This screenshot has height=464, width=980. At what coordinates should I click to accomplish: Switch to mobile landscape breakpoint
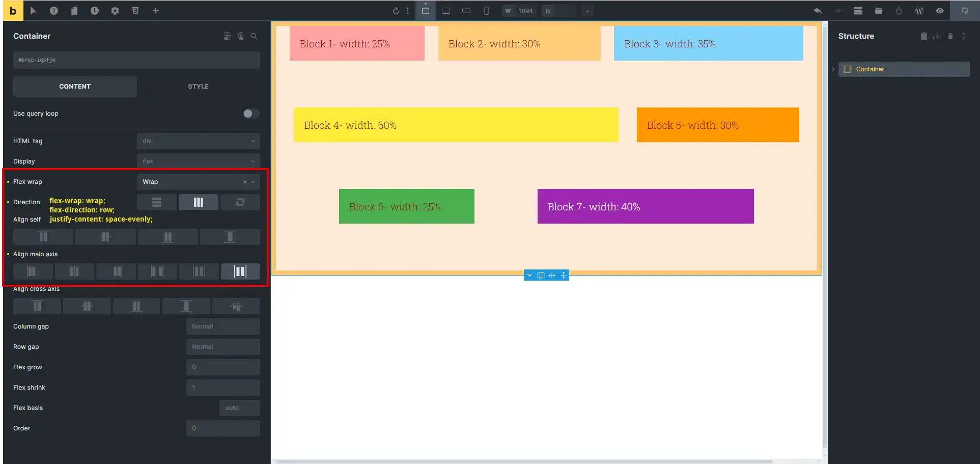(466, 11)
